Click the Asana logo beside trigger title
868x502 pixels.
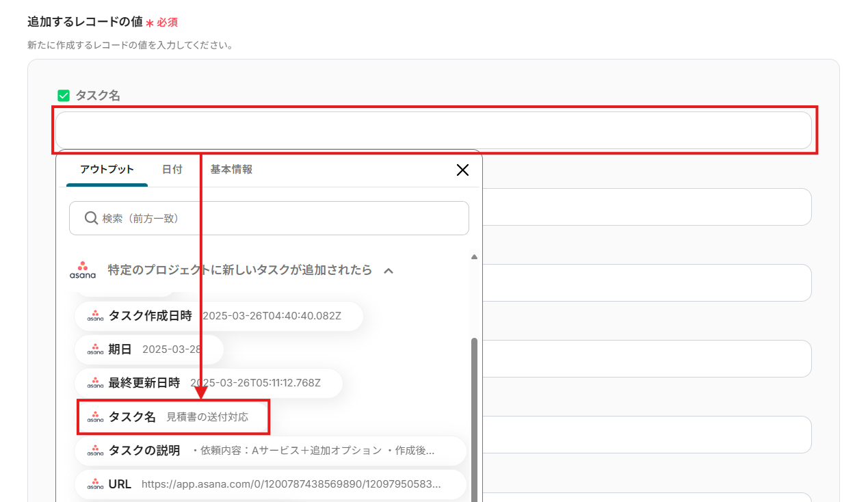pos(83,270)
